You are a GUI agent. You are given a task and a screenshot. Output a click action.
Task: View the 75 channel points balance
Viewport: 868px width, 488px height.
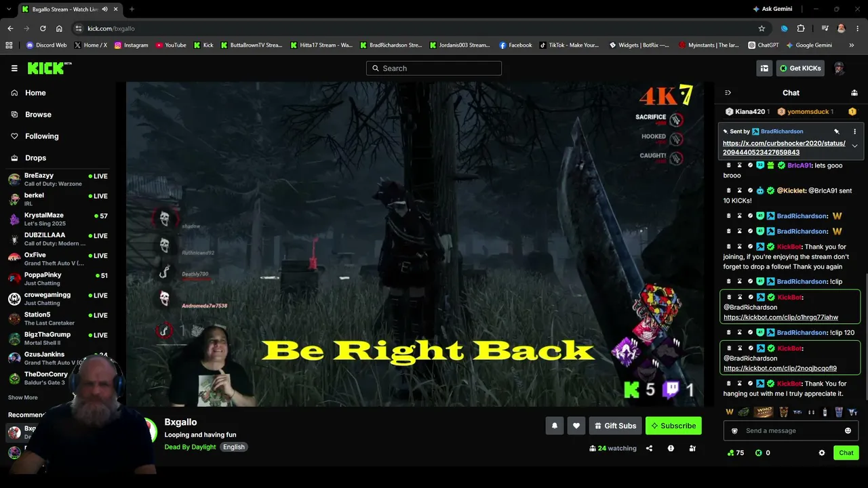pyautogui.click(x=736, y=453)
